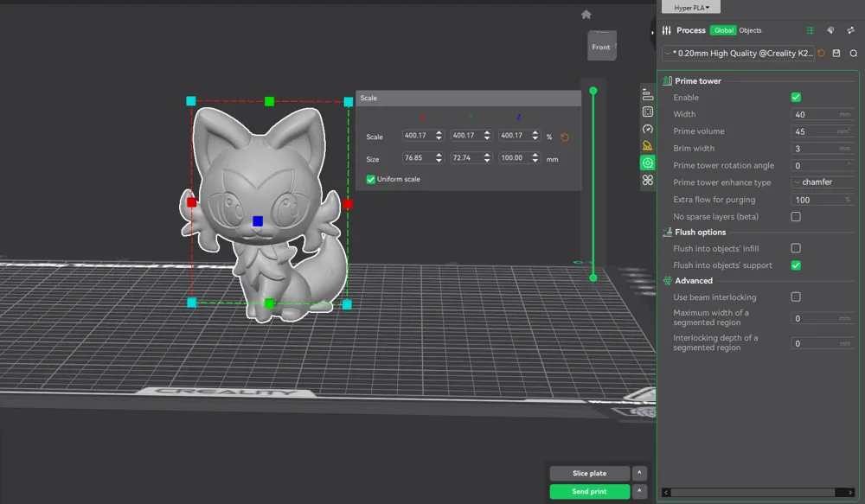This screenshot has width=865, height=504.
Task: Click the compare presets icon
Action: pos(850,30)
